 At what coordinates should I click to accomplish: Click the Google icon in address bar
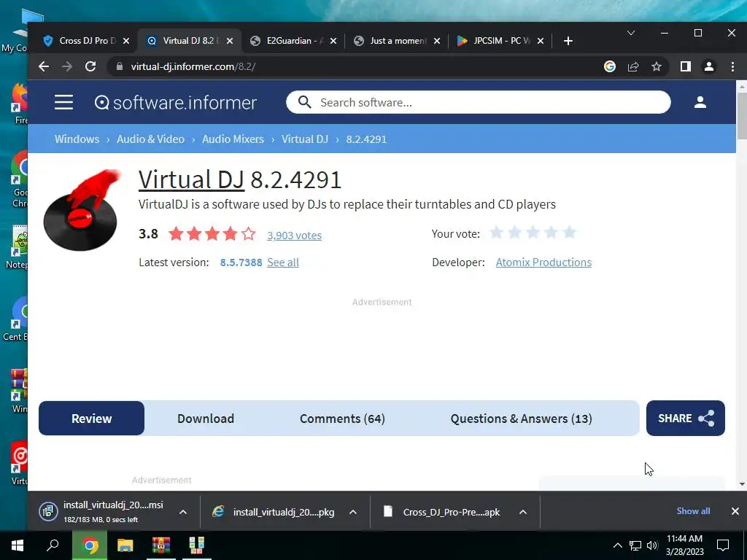pos(609,66)
